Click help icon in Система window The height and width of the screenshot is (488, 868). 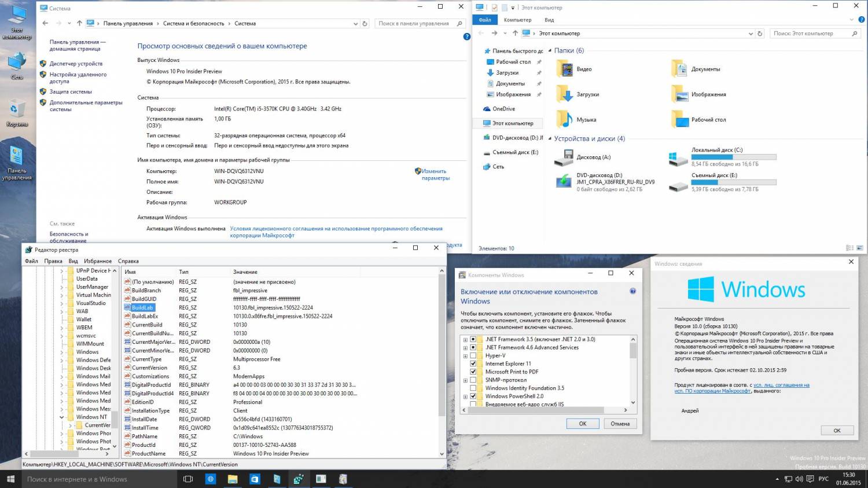point(467,36)
